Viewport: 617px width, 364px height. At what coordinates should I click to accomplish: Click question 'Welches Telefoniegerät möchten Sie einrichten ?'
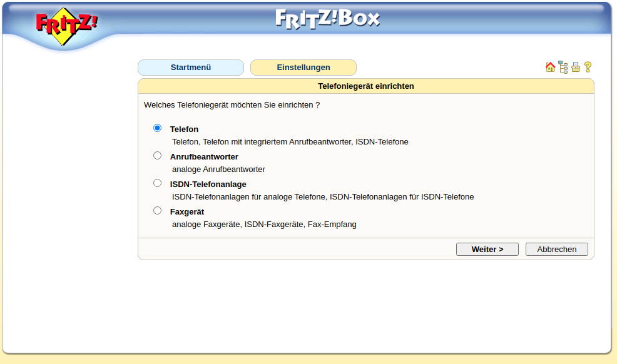pos(232,105)
